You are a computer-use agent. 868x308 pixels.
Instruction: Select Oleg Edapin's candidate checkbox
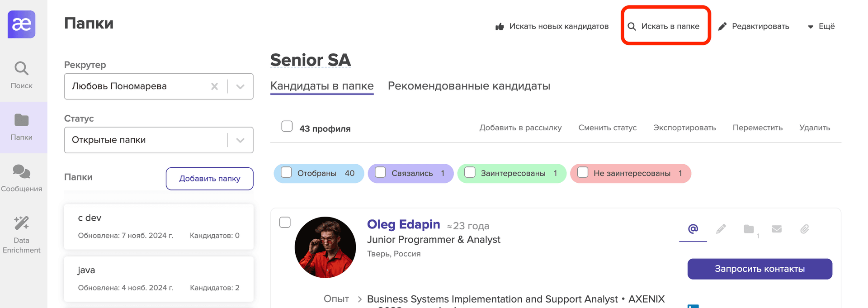coord(285,223)
